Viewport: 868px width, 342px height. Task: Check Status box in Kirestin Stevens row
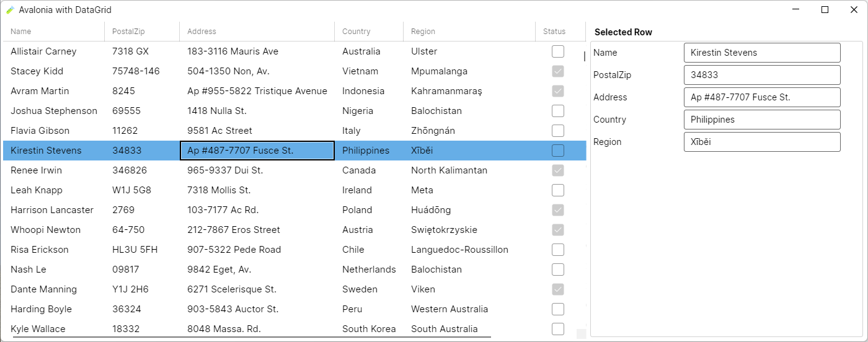pos(558,151)
